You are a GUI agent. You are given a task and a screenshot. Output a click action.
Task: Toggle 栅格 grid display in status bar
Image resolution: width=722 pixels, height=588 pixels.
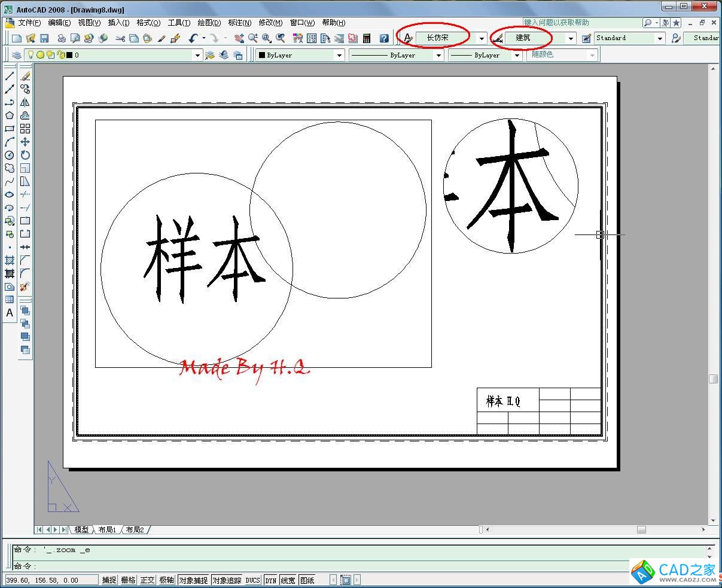pos(128,580)
